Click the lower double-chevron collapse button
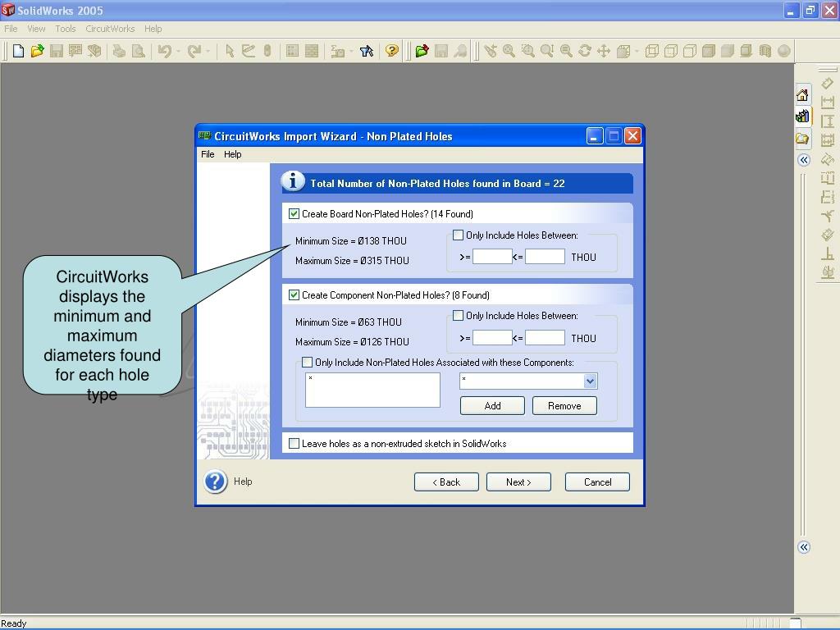 pyautogui.click(x=804, y=547)
